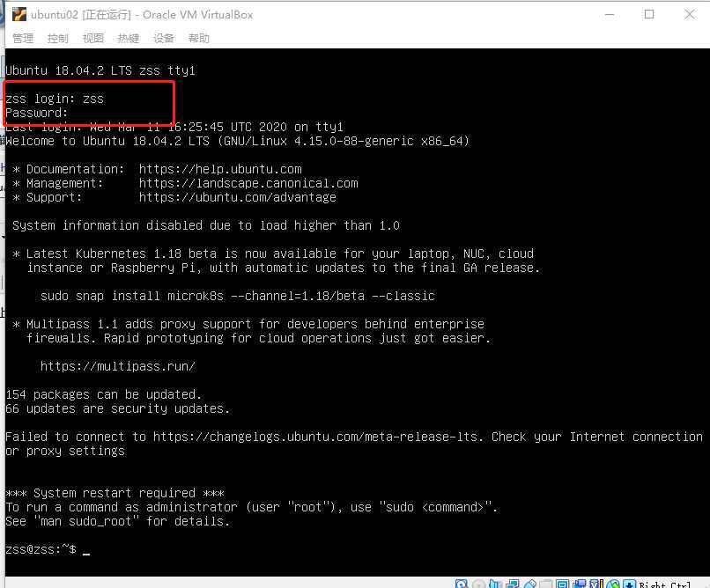The height and width of the screenshot is (588, 710).
Task: Click the 'ubuntu02 [正在运行] - Oracle VM VirtualBox' title text
Action: coord(142,14)
